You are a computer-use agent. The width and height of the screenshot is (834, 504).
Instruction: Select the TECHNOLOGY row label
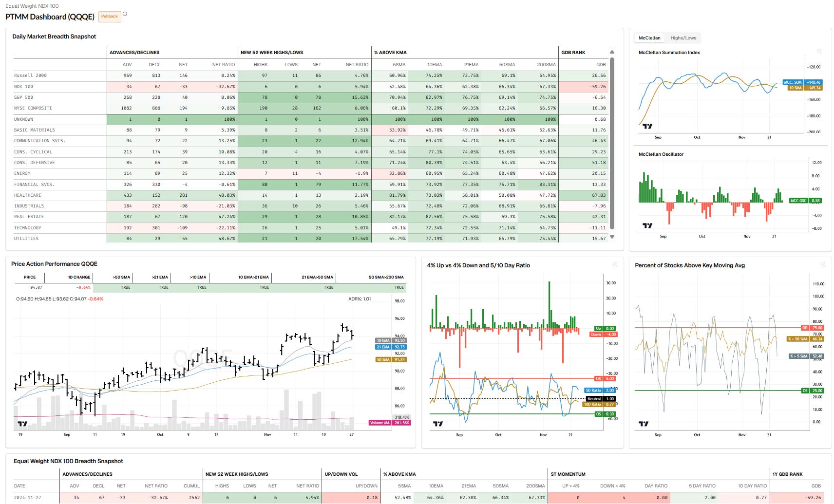point(28,228)
